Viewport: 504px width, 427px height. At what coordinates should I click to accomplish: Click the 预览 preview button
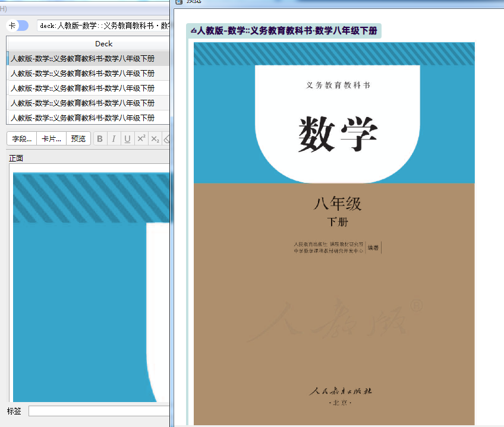tap(78, 139)
